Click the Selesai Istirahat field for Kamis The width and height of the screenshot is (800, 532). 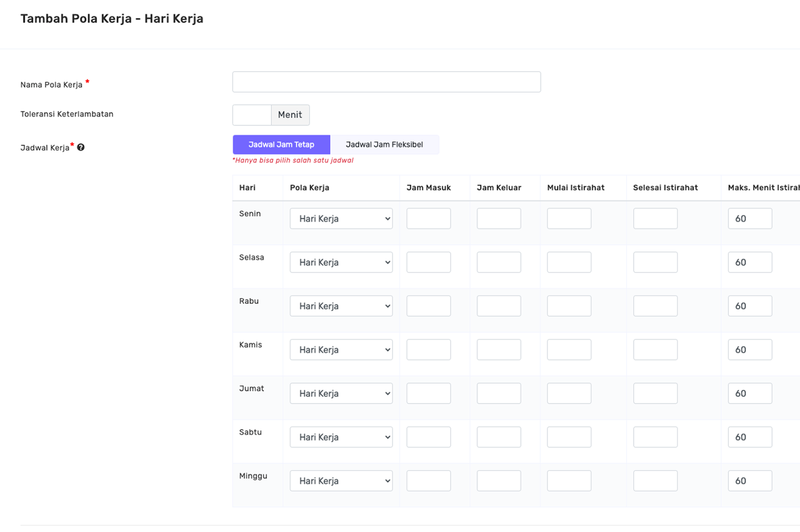[x=655, y=349]
